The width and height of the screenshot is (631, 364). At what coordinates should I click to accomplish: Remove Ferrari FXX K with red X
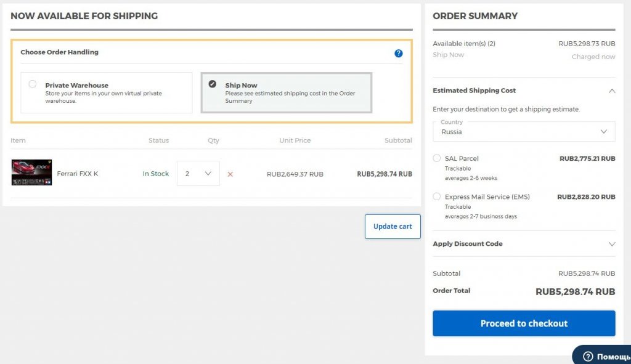pyautogui.click(x=230, y=174)
